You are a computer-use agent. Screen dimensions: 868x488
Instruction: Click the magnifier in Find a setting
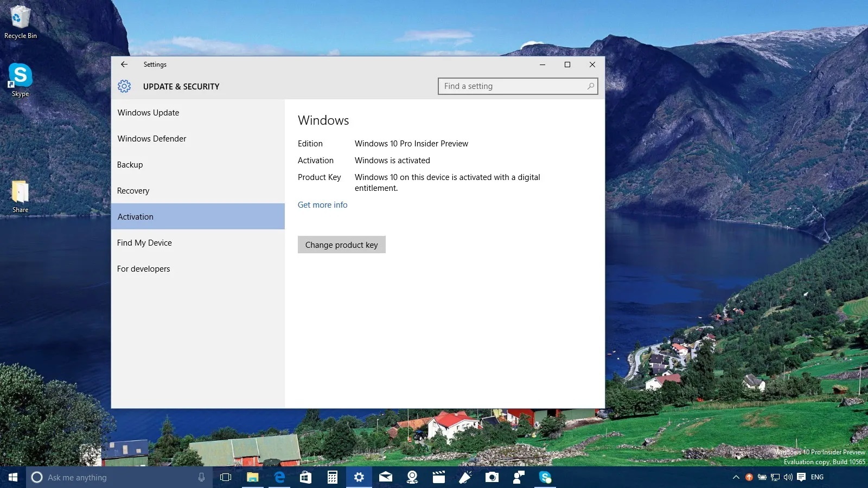point(591,86)
